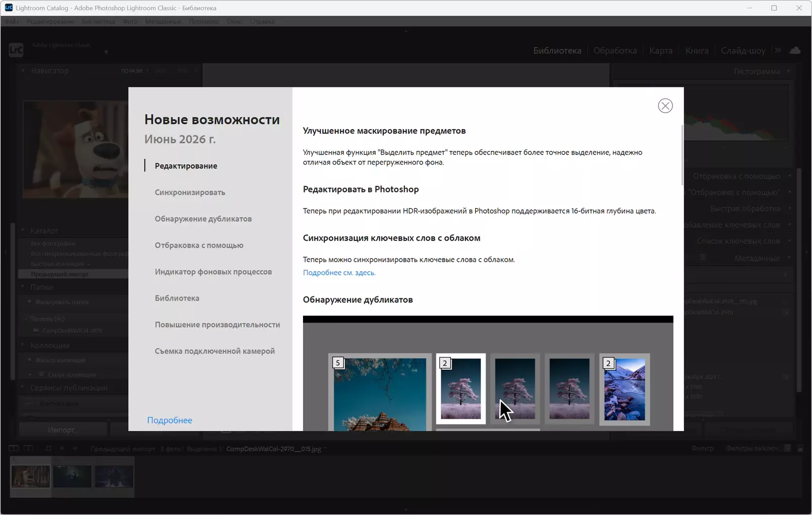812x515 pixels.
Task: Collapse the Коллекции panel
Action: (x=23, y=345)
